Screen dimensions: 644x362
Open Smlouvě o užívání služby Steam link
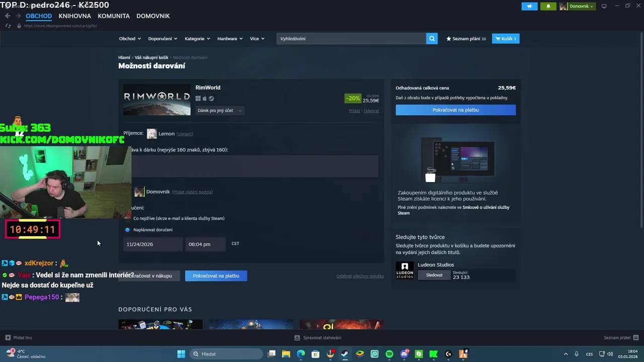[453, 210]
